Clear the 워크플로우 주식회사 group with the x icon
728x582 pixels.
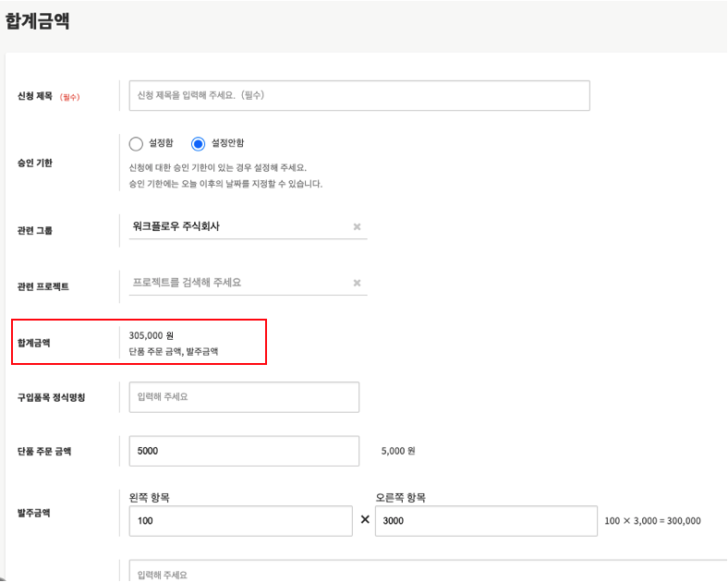click(357, 226)
